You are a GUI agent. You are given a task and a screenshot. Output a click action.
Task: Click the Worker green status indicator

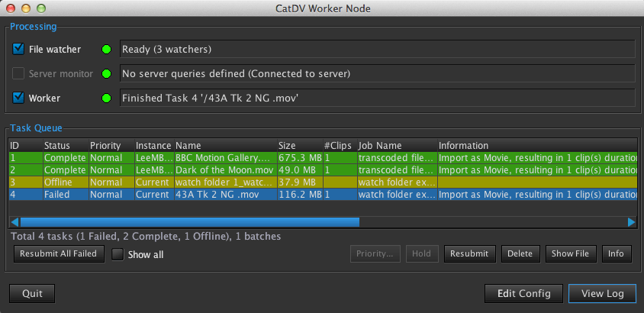click(x=107, y=98)
